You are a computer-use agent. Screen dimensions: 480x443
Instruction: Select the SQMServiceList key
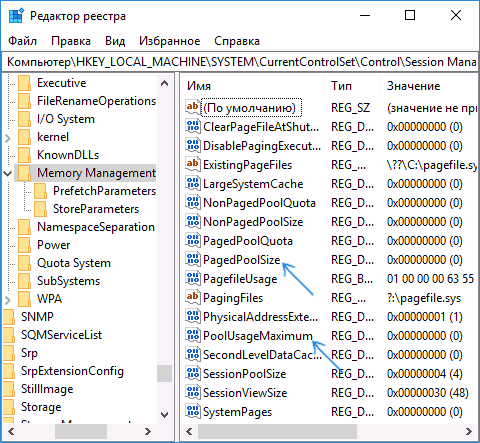[x=61, y=335]
